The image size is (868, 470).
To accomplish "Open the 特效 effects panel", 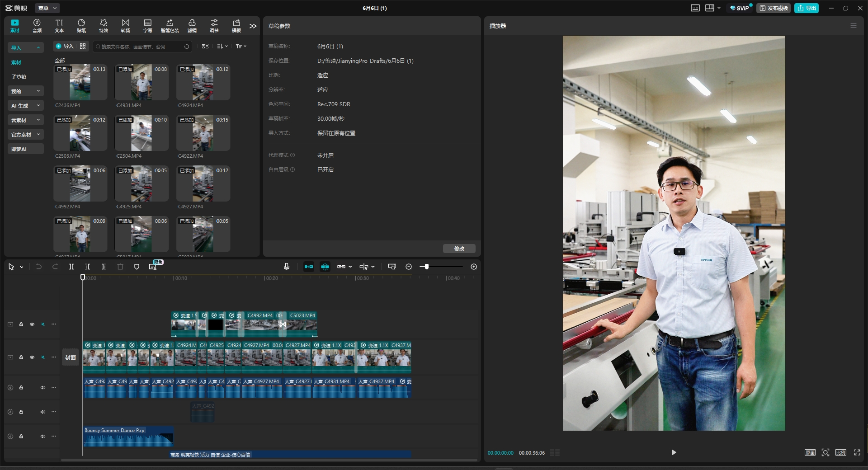I will tap(104, 25).
